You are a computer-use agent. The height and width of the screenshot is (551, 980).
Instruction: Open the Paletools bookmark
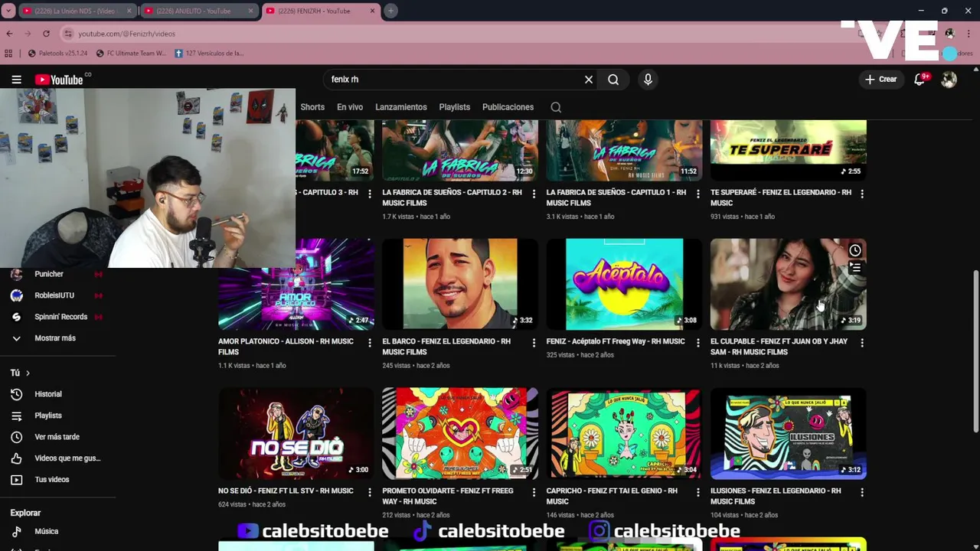(x=57, y=54)
